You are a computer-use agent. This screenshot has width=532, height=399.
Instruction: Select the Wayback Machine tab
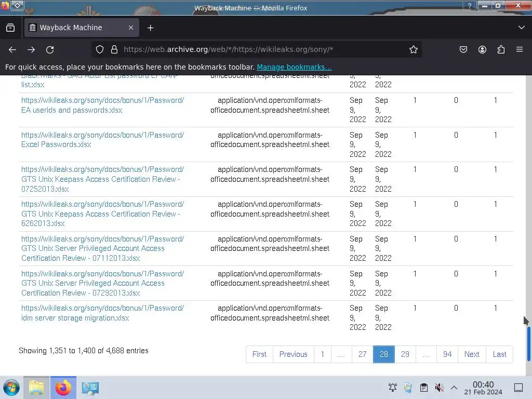(x=82, y=28)
